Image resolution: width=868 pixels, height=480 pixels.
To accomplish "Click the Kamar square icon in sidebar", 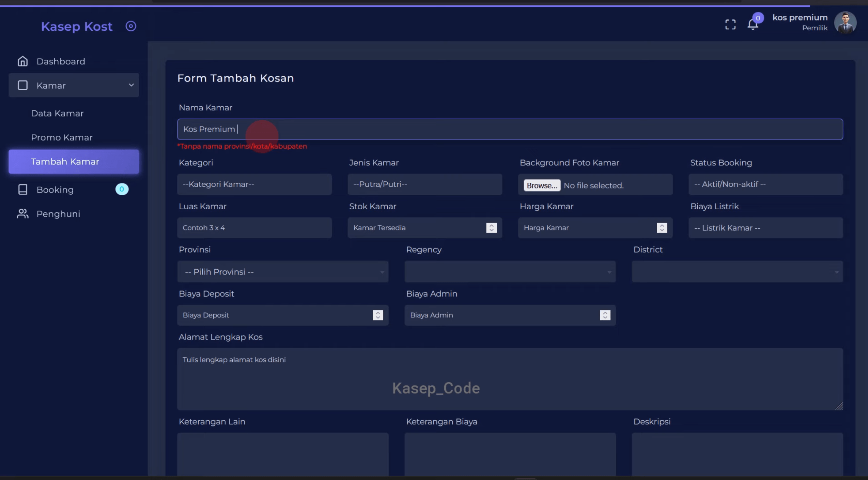I will pos(22,85).
